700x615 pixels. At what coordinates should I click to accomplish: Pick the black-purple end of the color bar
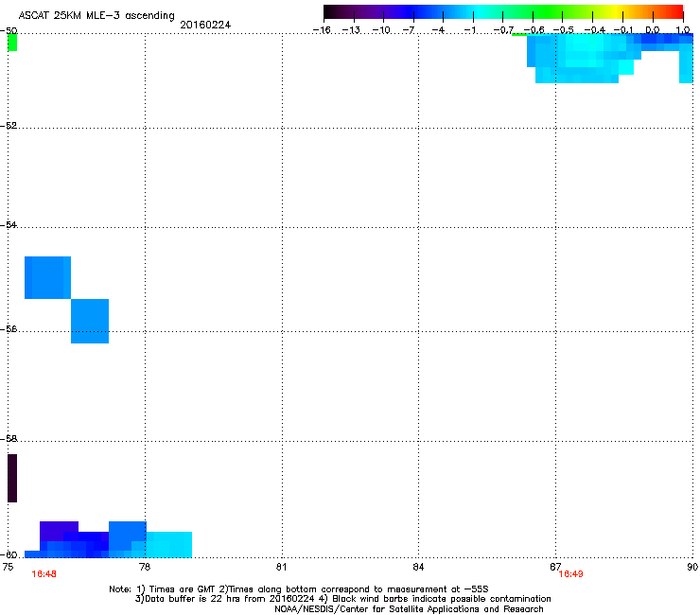[333, 12]
